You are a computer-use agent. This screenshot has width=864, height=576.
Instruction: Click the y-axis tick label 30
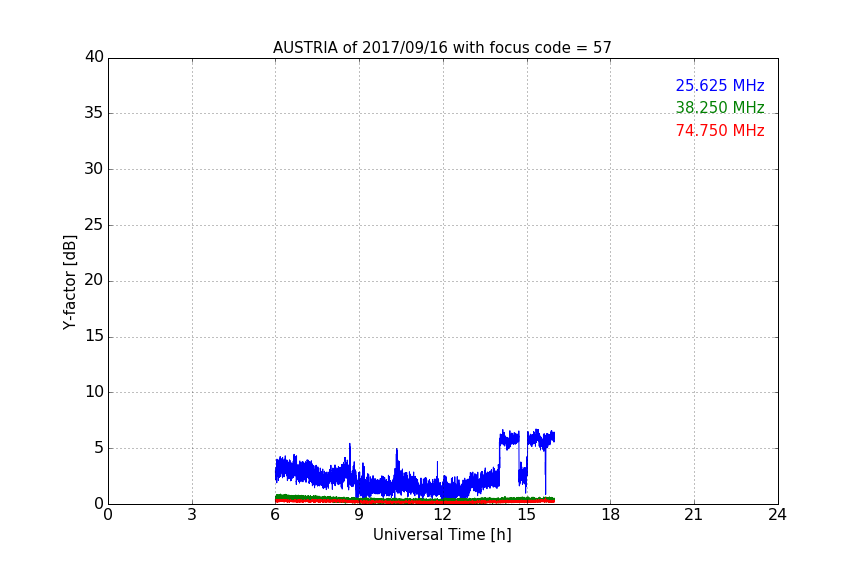click(x=94, y=169)
